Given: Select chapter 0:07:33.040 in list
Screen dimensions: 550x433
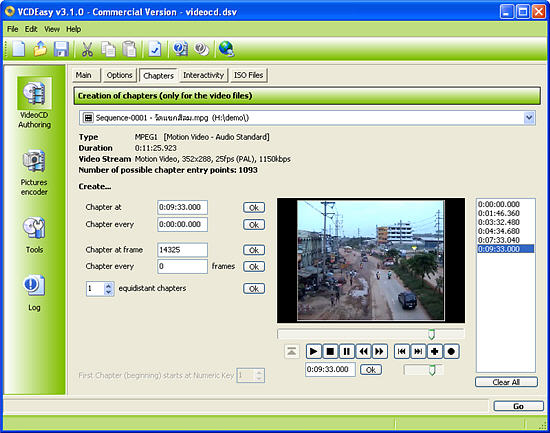Looking at the screenshot, I should pos(505,240).
